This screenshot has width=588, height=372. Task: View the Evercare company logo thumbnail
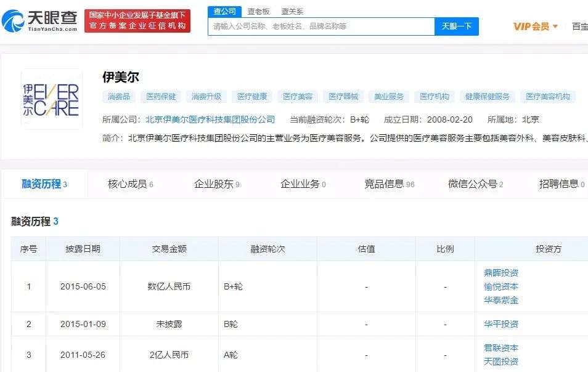pos(51,99)
